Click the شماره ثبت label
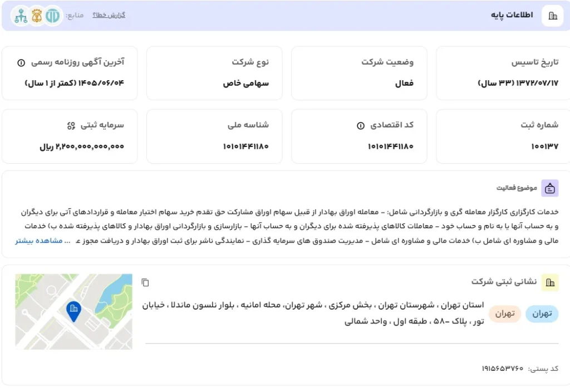The image size is (570, 392). pyautogui.click(x=539, y=125)
